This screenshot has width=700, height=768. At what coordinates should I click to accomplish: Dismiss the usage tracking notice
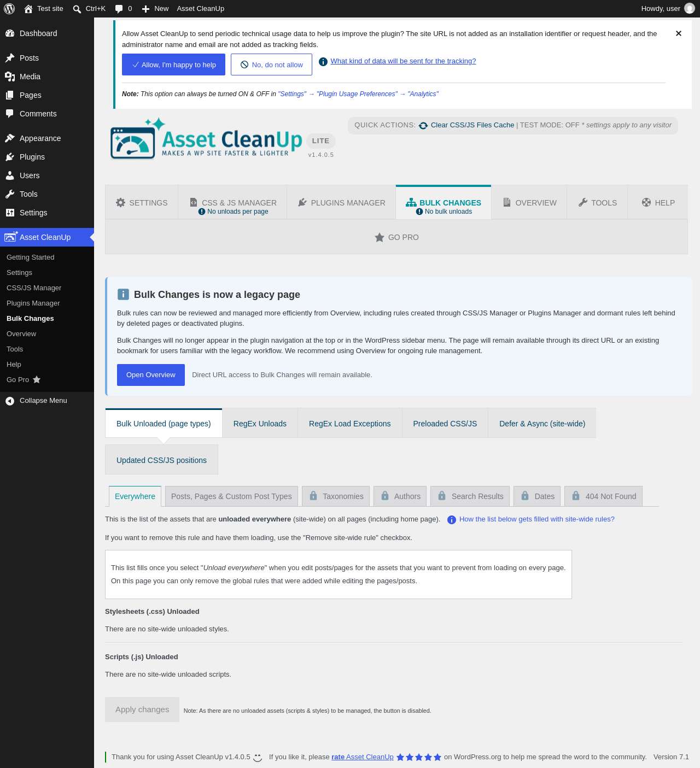[x=679, y=33]
